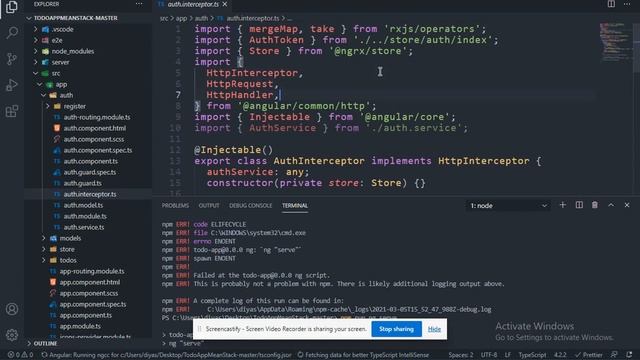The height and width of the screenshot is (360, 640).
Task: Select the Terminal tab
Action: coord(295,205)
